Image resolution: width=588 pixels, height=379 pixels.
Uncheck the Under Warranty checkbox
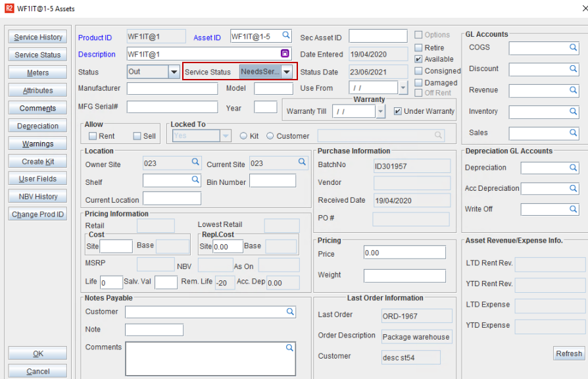tap(398, 111)
